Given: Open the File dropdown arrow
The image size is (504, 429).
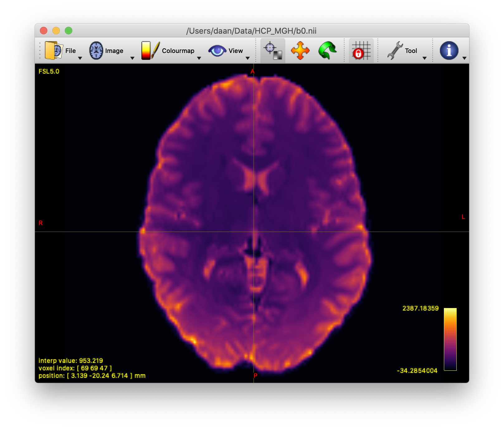Looking at the screenshot, I should pos(80,58).
